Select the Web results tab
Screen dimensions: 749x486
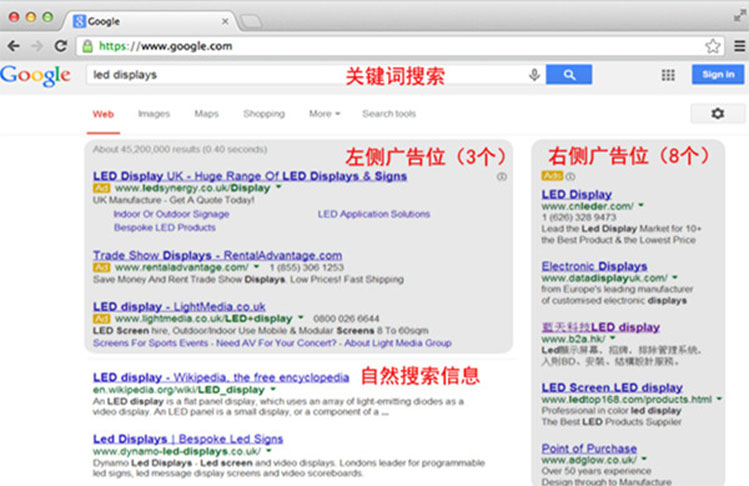click(103, 114)
